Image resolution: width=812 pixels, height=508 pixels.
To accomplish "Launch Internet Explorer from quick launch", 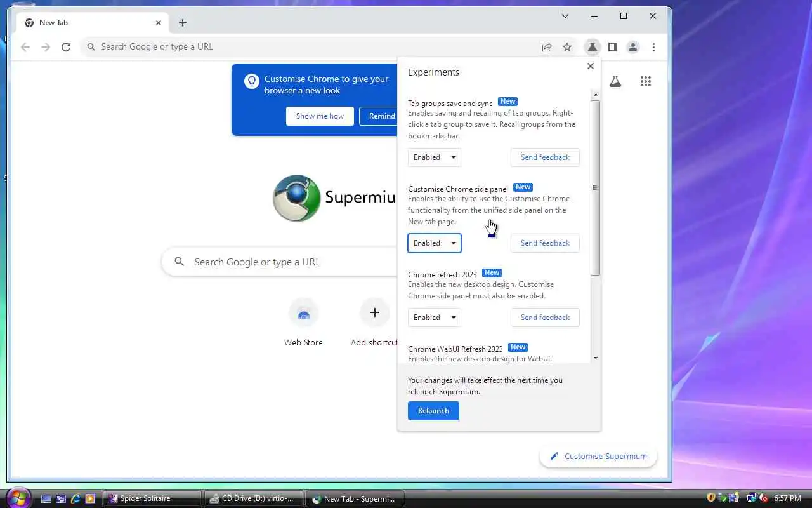I will pos(75,499).
